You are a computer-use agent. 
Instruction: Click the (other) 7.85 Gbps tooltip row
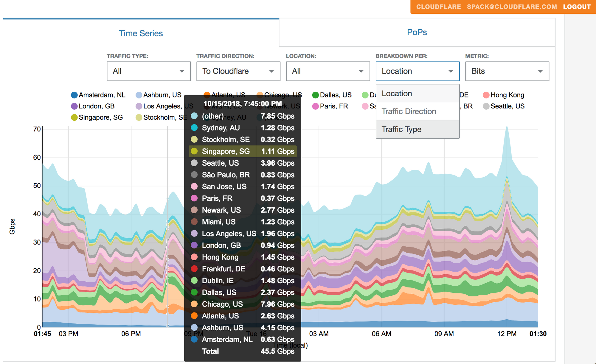243,116
